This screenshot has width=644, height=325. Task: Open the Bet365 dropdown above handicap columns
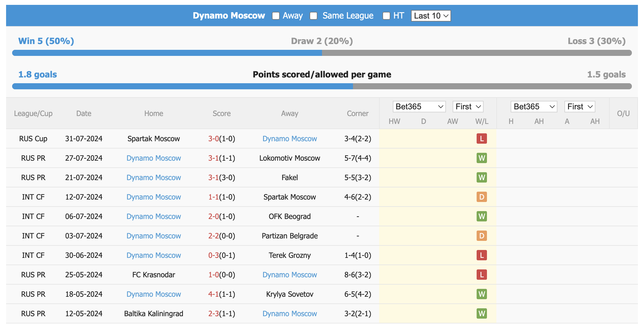(534, 107)
